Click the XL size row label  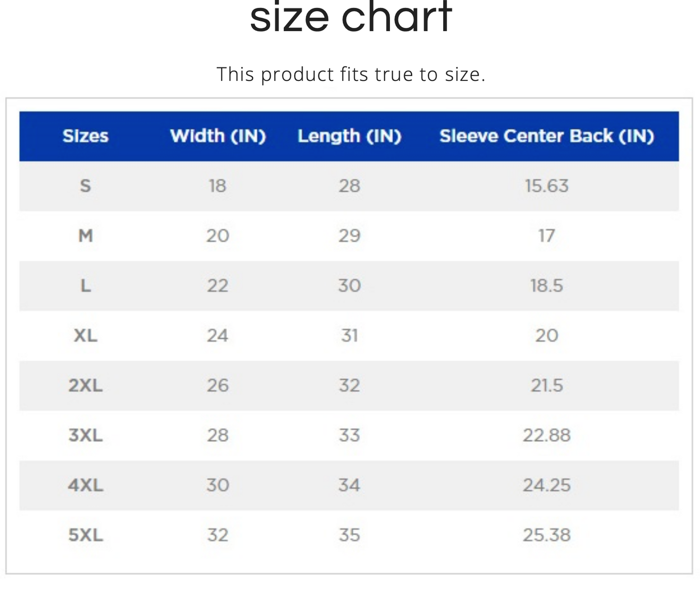pos(86,336)
